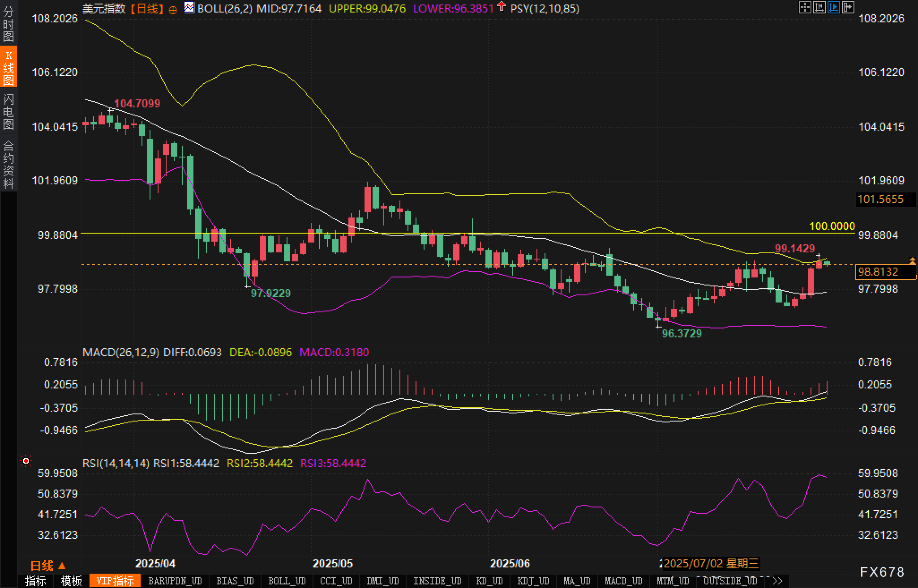Select the BOLL_UD indicator button
This screenshot has width=918, height=588.
point(287,581)
